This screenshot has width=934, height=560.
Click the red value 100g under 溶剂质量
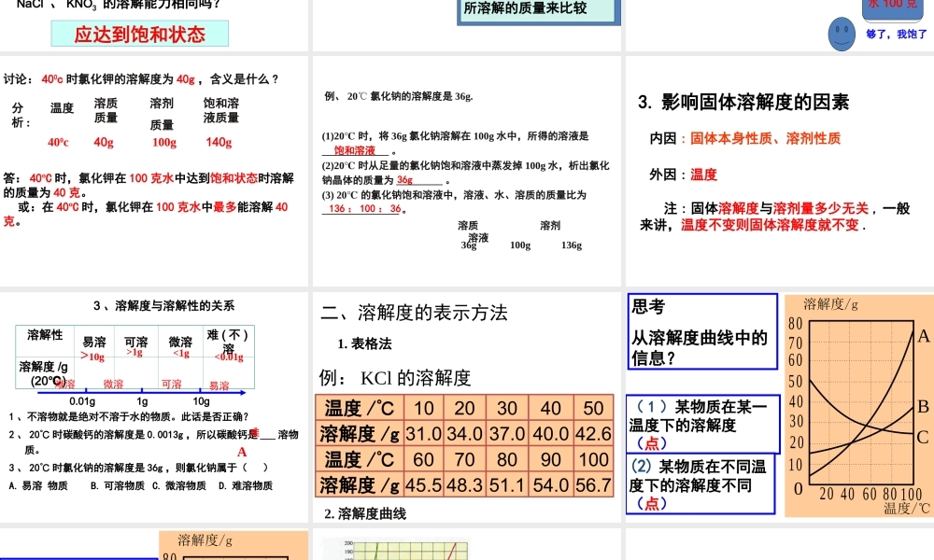click(164, 142)
